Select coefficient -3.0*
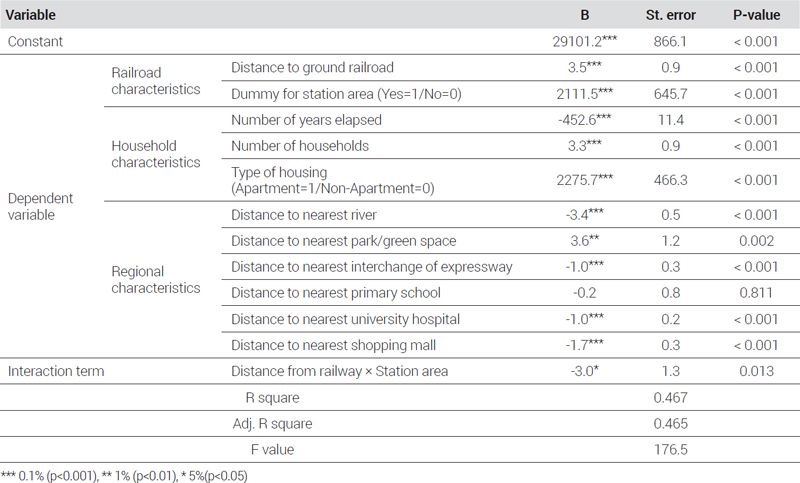800x483 pixels. (x=585, y=371)
